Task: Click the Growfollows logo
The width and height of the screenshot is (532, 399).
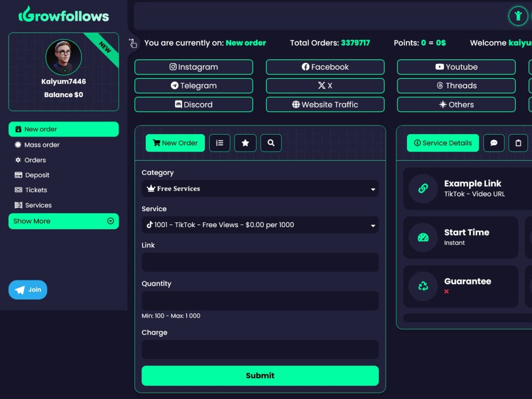Action: 64,14
